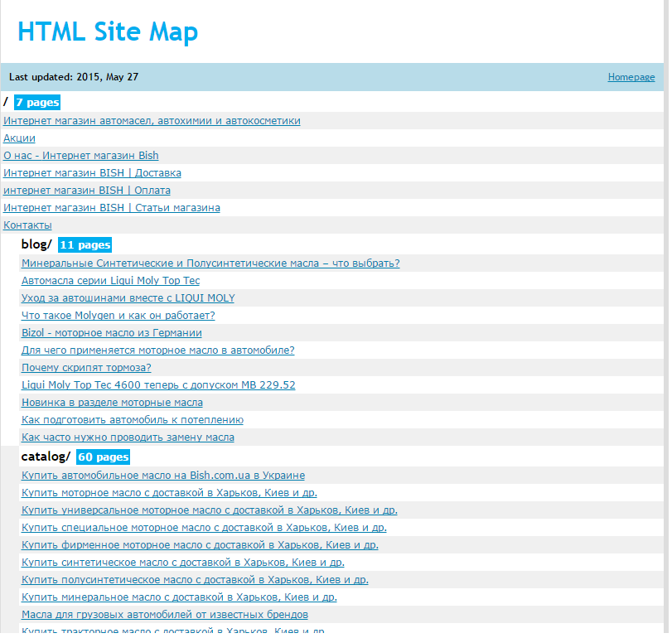The image size is (672, 638).
Task: Click the 11 pages badge
Action: (85, 245)
